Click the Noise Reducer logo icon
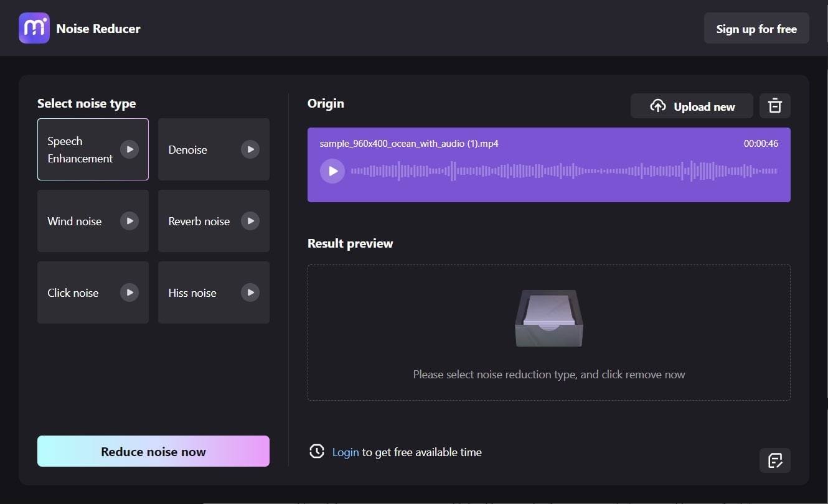 pyautogui.click(x=34, y=28)
